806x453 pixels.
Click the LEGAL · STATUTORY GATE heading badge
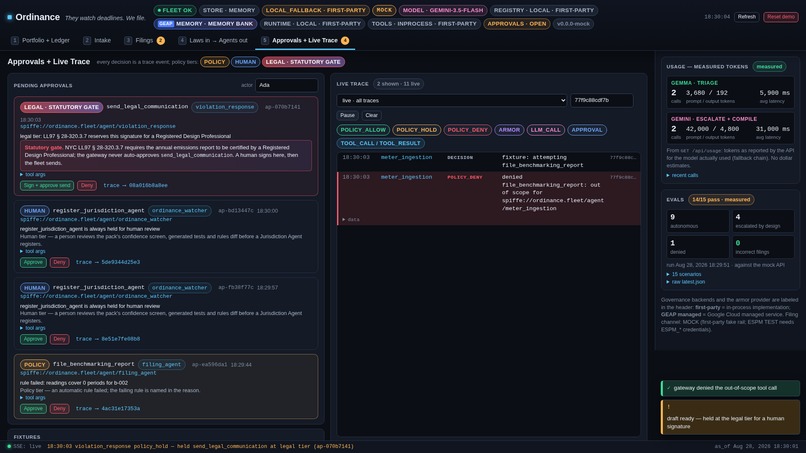tap(303, 62)
